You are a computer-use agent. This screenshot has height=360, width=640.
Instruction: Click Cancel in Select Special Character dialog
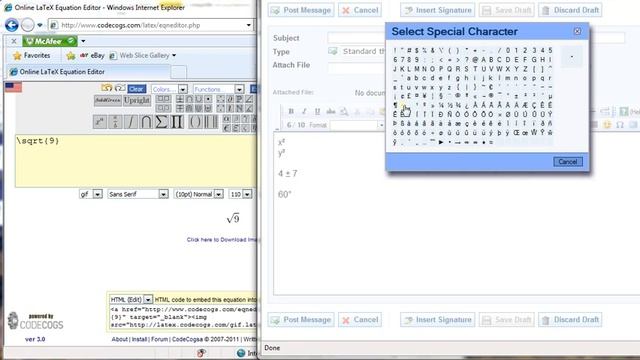click(x=568, y=162)
